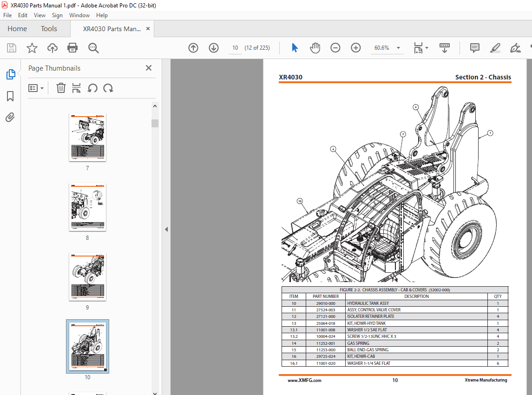Image resolution: width=532 pixels, height=395 pixels.
Task: Open the File menu
Action: pos(7,15)
